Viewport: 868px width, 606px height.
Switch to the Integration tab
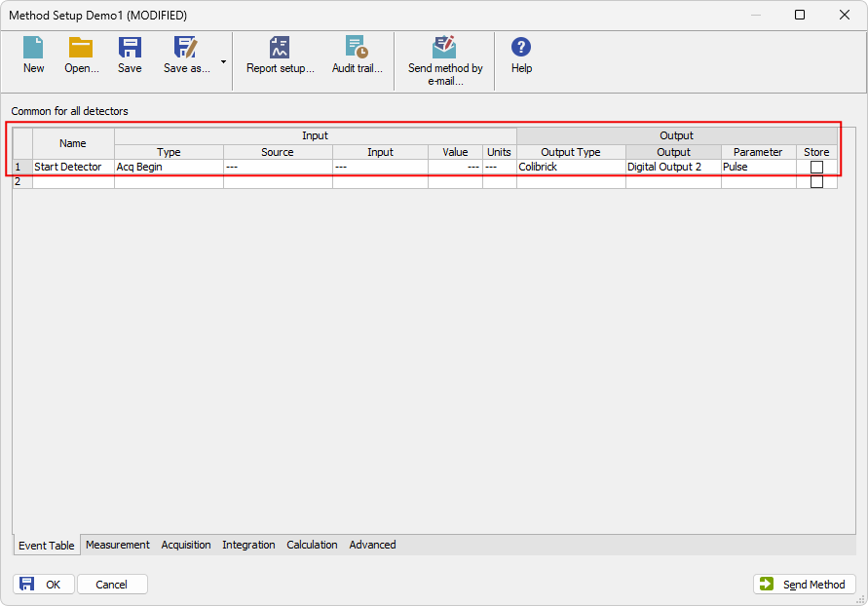[248, 545]
